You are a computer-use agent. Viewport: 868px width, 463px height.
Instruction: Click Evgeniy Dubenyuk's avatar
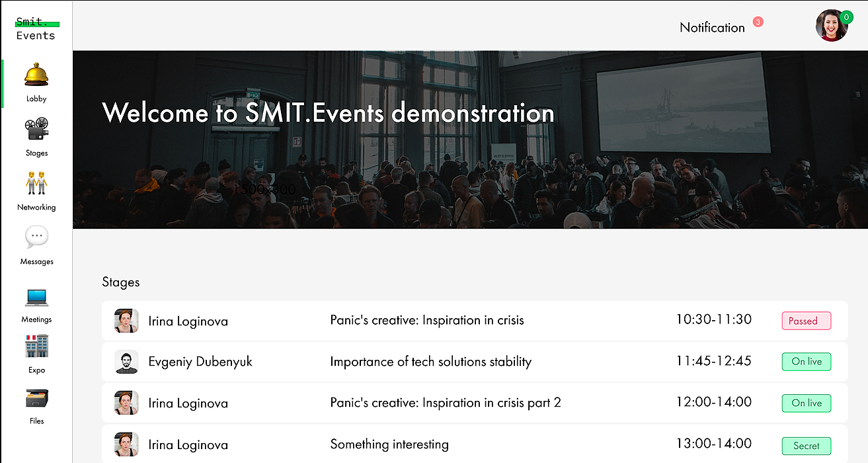[x=126, y=362]
